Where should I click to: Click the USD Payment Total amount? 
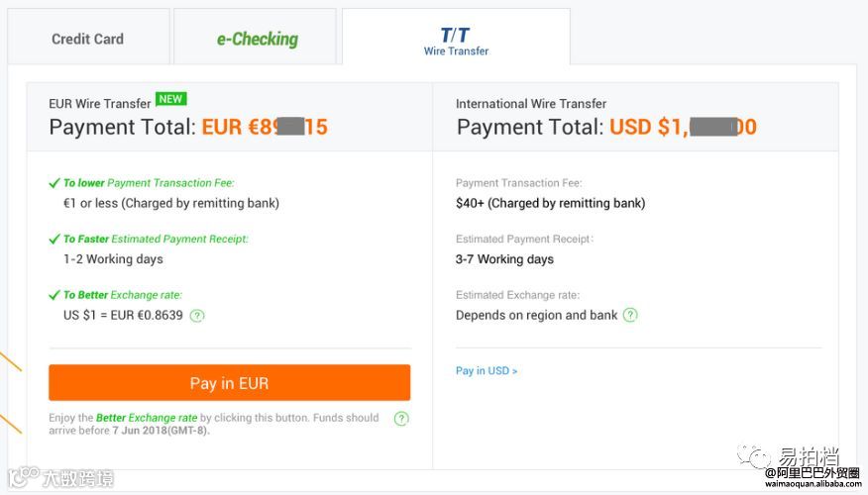pos(683,127)
